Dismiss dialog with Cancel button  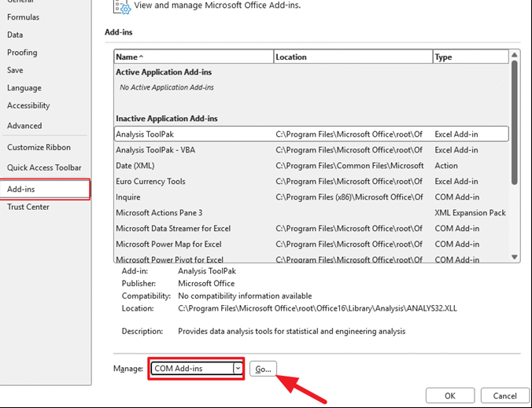tap(504, 395)
